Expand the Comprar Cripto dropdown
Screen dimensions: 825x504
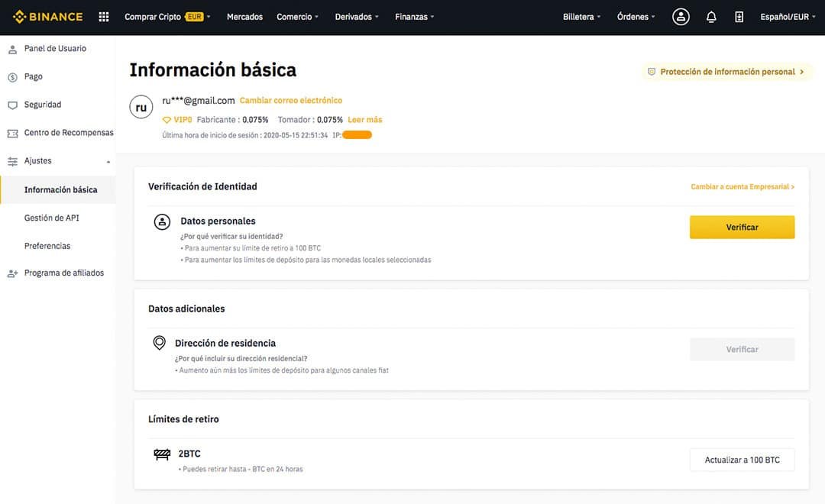(209, 17)
